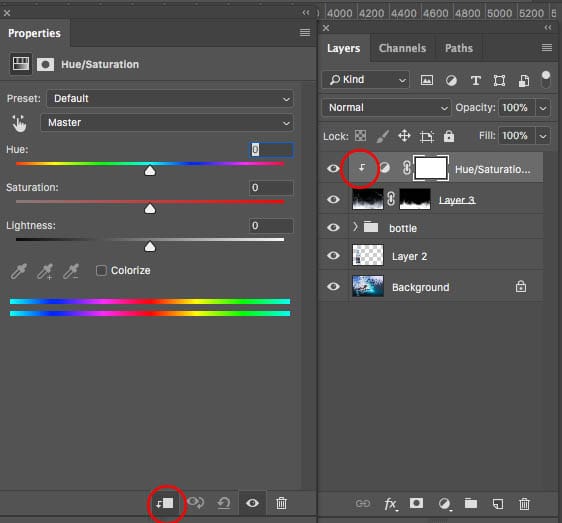Expand the bottle layer group
Screen dimensions: 562x523
pos(355,227)
